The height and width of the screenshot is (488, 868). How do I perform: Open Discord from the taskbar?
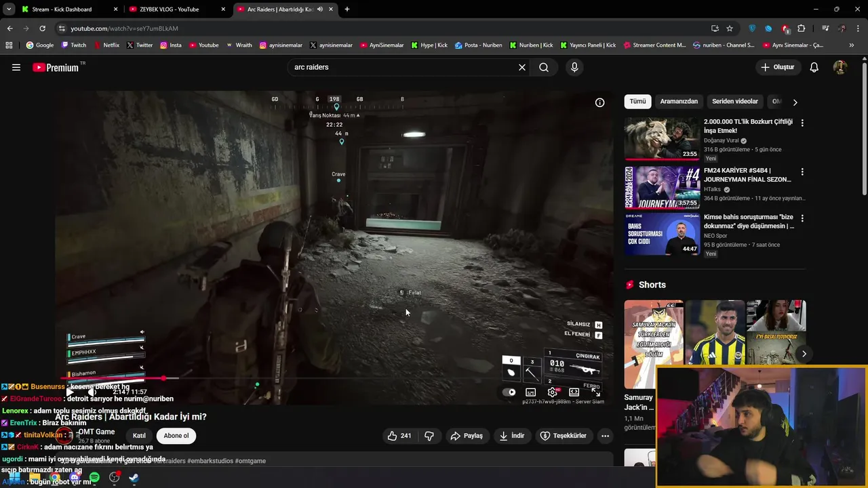click(75, 478)
